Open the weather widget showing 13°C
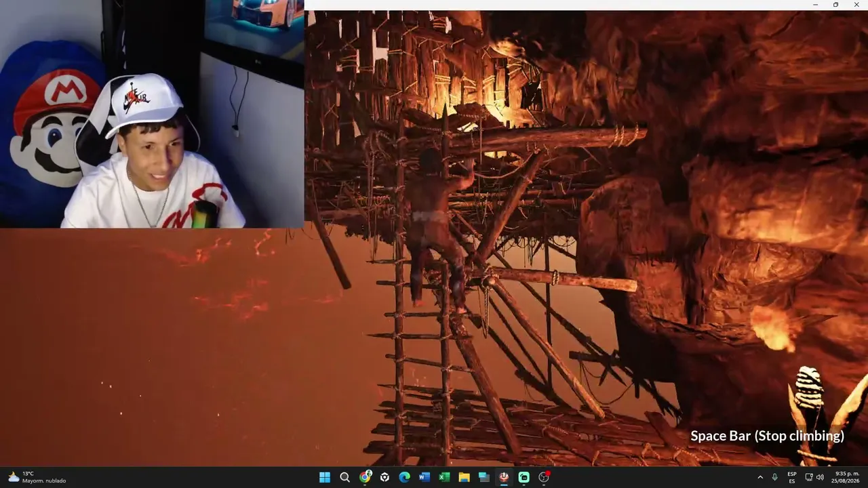 pos(37,477)
